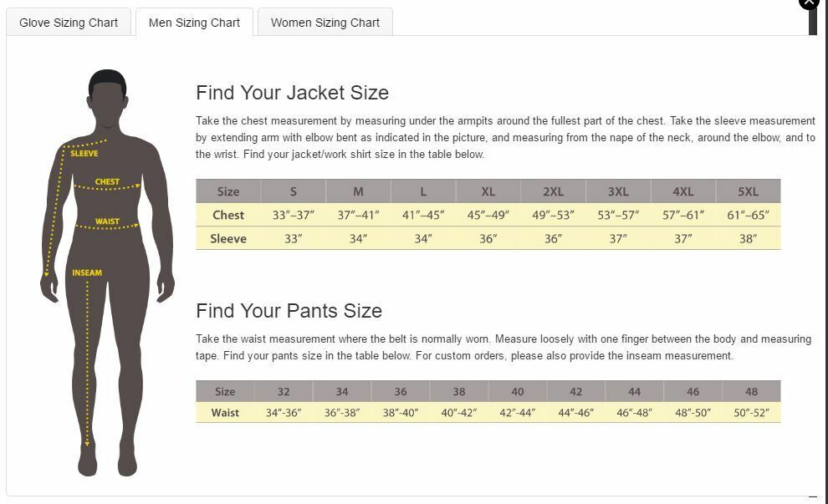Click the 38″ sleeve measurement cell
828x504 pixels.
pyautogui.click(x=748, y=238)
